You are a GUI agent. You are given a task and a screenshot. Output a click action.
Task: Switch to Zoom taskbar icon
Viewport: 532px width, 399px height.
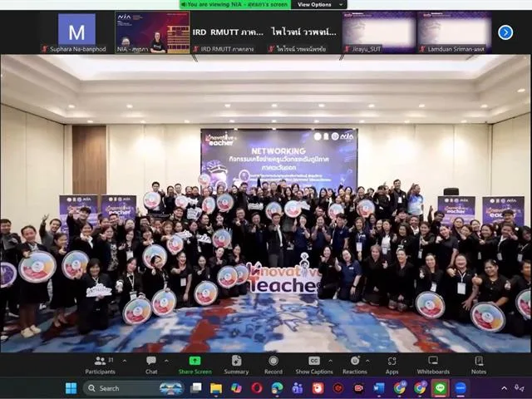(461, 388)
